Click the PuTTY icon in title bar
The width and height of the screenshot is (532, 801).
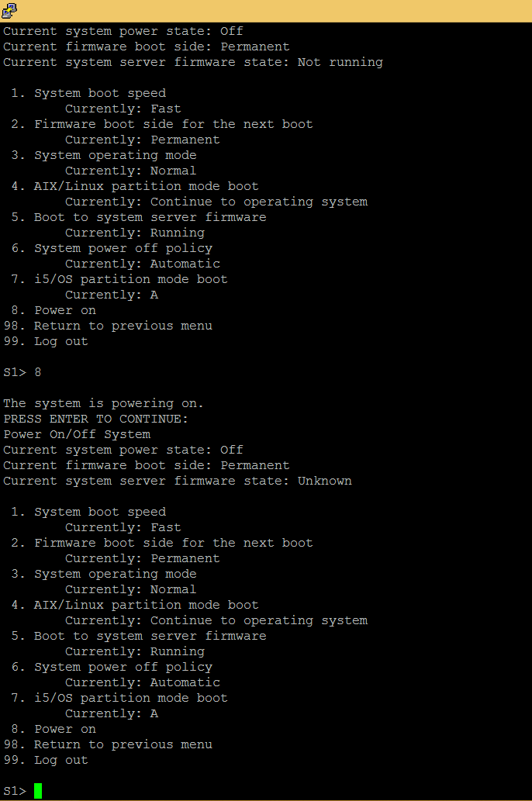pyautogui.click(x=9, y=10)
